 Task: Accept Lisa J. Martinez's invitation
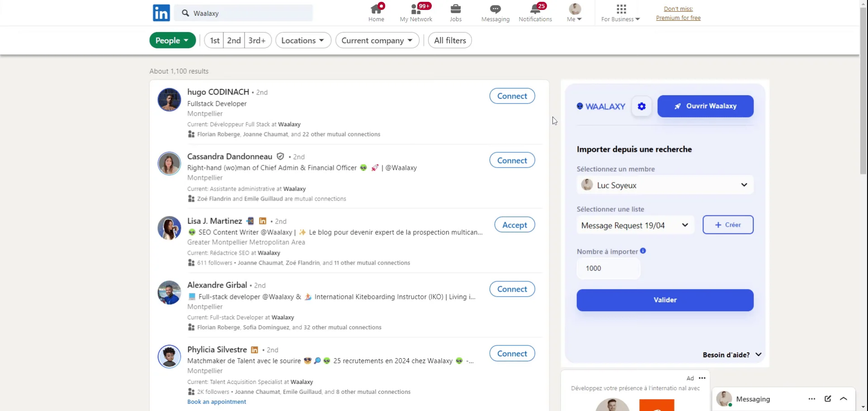click(x=514, y=225)
